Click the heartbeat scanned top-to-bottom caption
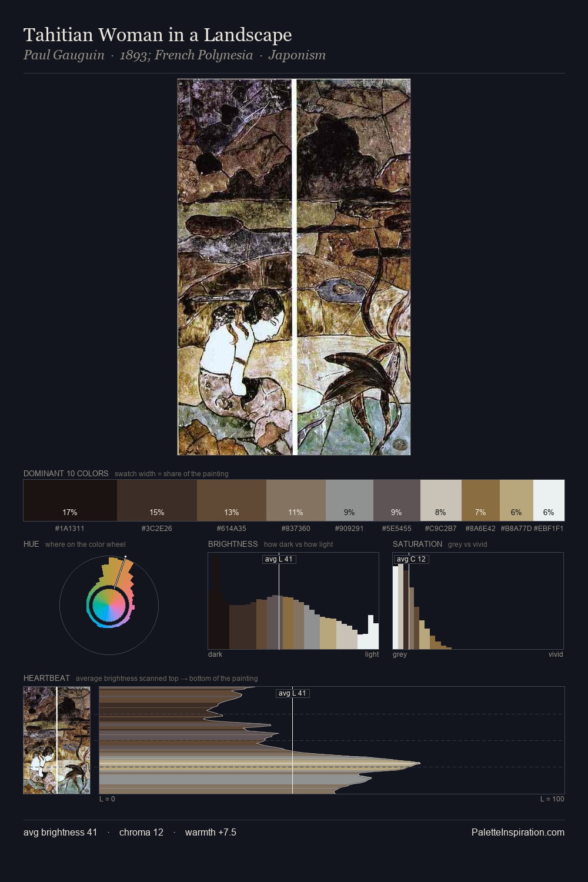The width and height of the screenshot is (588, 882). (166, 679)
